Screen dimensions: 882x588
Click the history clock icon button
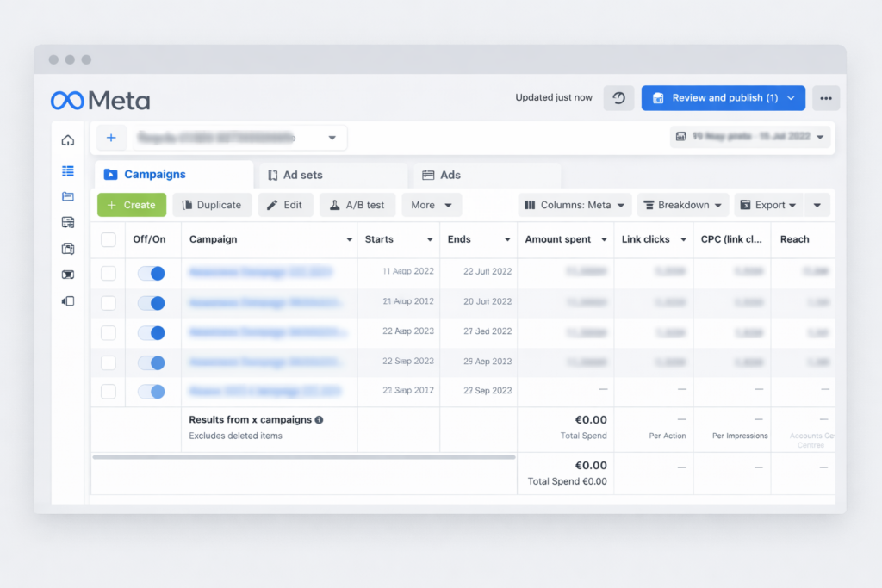tap(618, 98)
